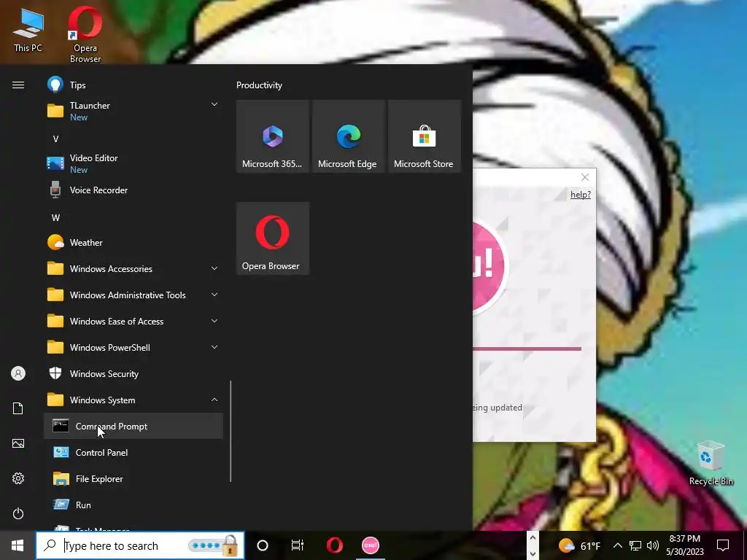Open the Pictures sidebar icon

(18, 443)
